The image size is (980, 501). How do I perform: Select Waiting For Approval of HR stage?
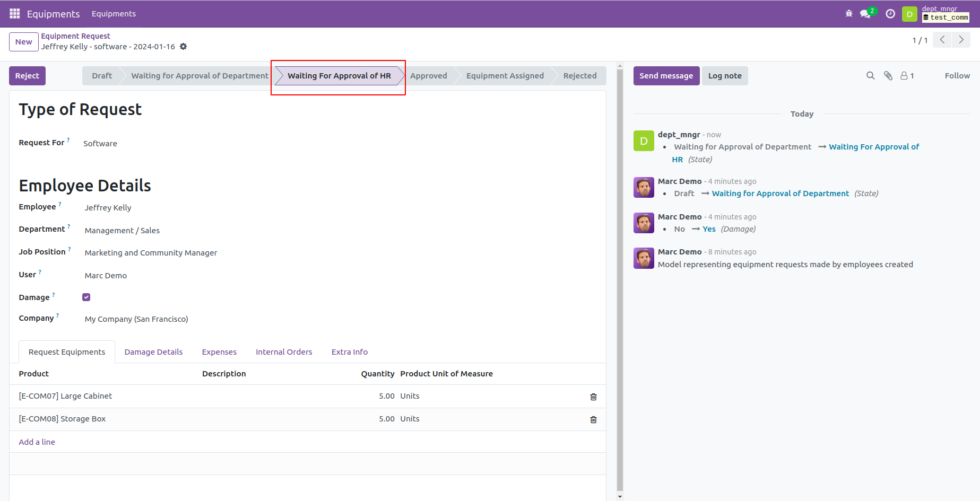[339, 76]
